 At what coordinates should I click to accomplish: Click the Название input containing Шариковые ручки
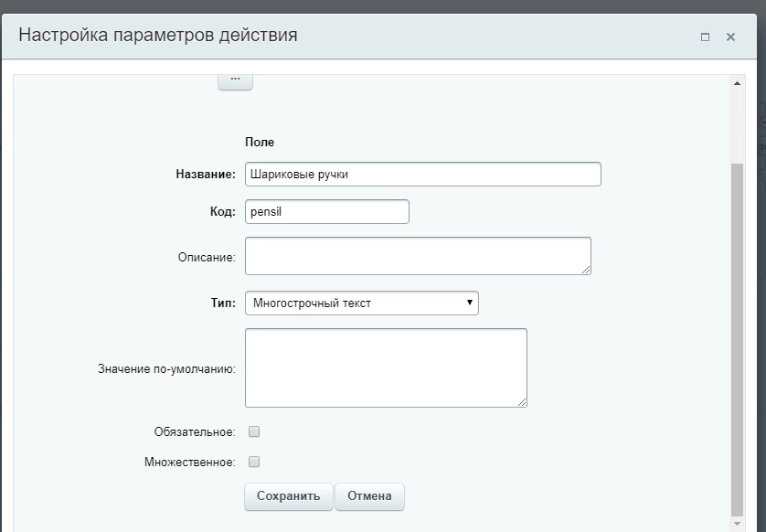422,174
